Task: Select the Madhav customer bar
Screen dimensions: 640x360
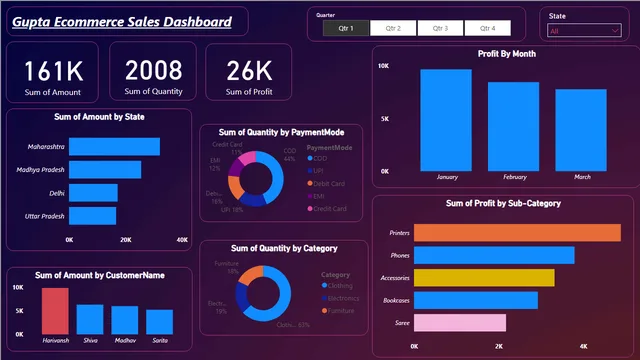Action: pyautogui.click(x=125, y=320)
